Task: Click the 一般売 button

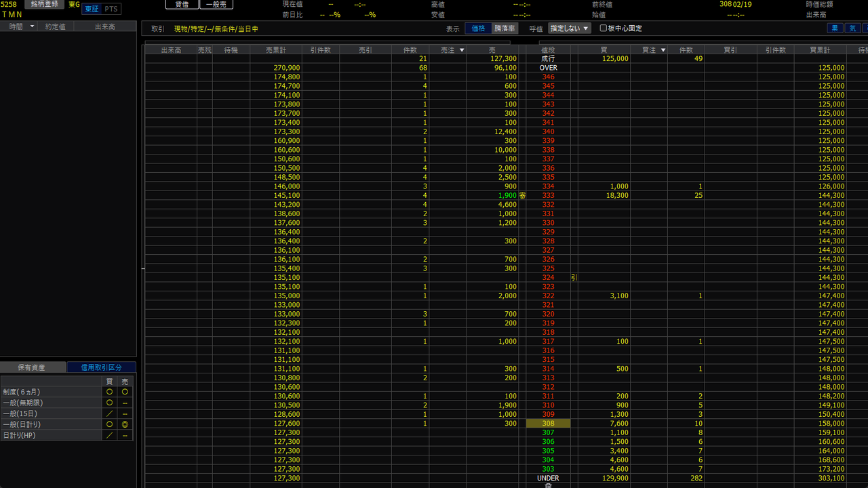Action: click(216, 4)
